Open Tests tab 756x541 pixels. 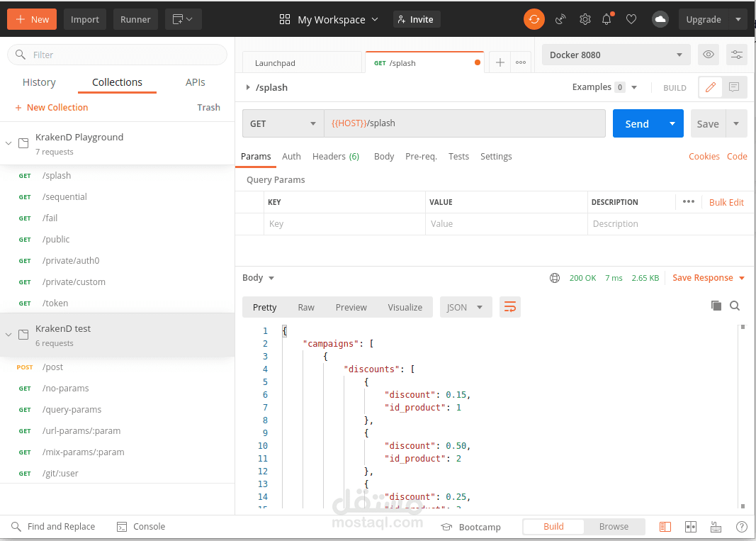click(x=458, y=157)
